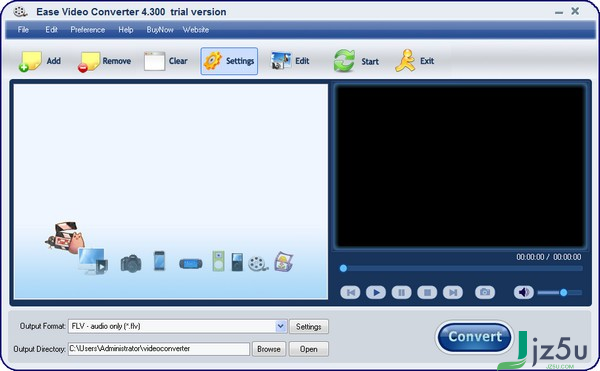Close the Ease Video Converter window
Image resolution: width=600 pixels, height=371 pixels.
click(575, 11)
